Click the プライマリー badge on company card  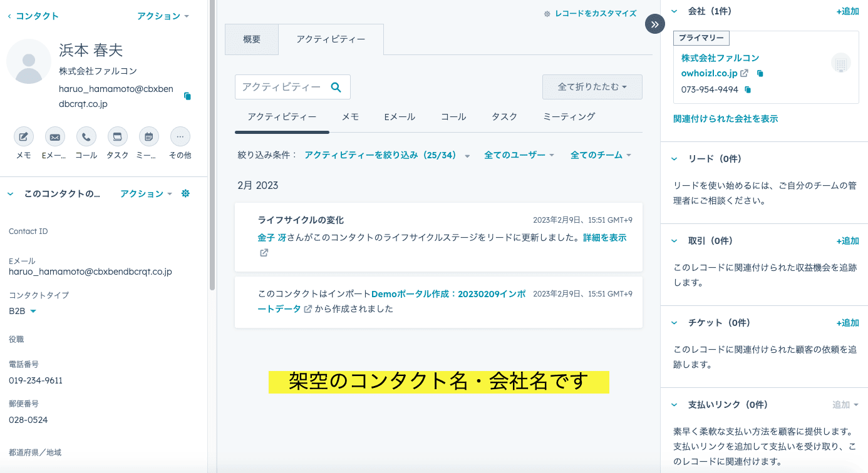point(701,38)
